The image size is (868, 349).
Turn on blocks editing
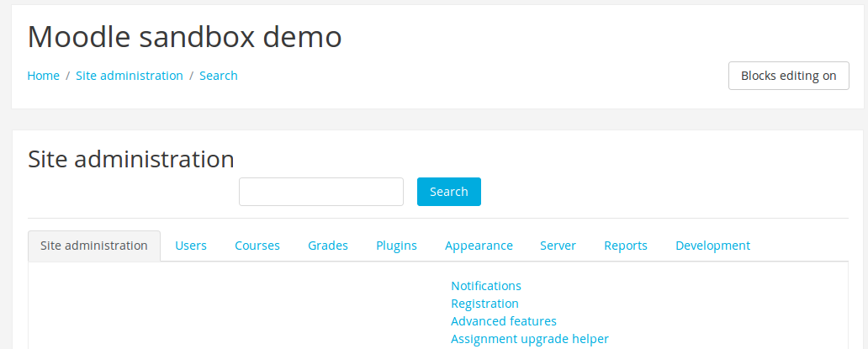click(x=788, y=76)
